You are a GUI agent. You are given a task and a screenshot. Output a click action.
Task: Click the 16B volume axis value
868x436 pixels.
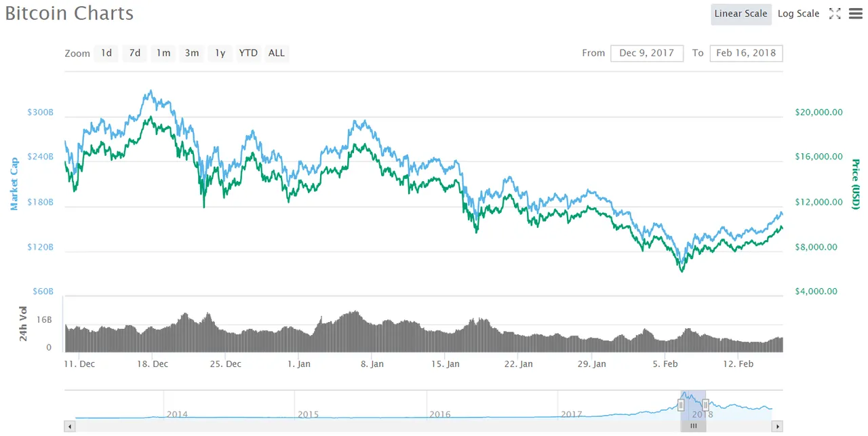[x=44, y=319]
